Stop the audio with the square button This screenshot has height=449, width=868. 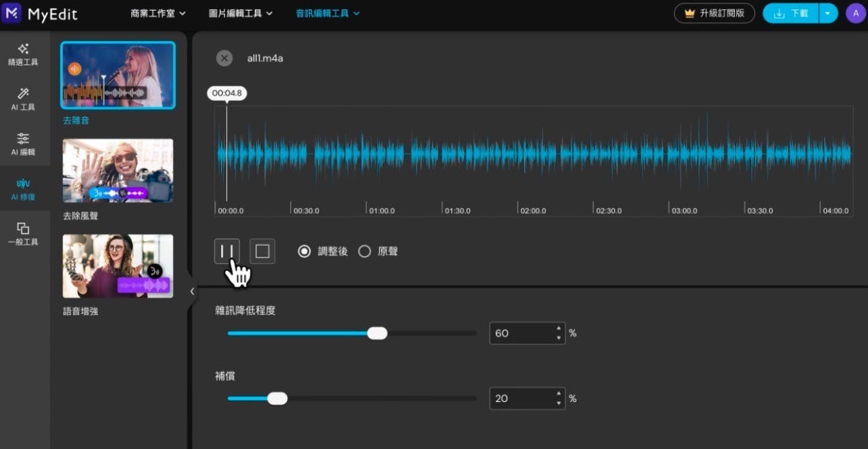[262, 251]
